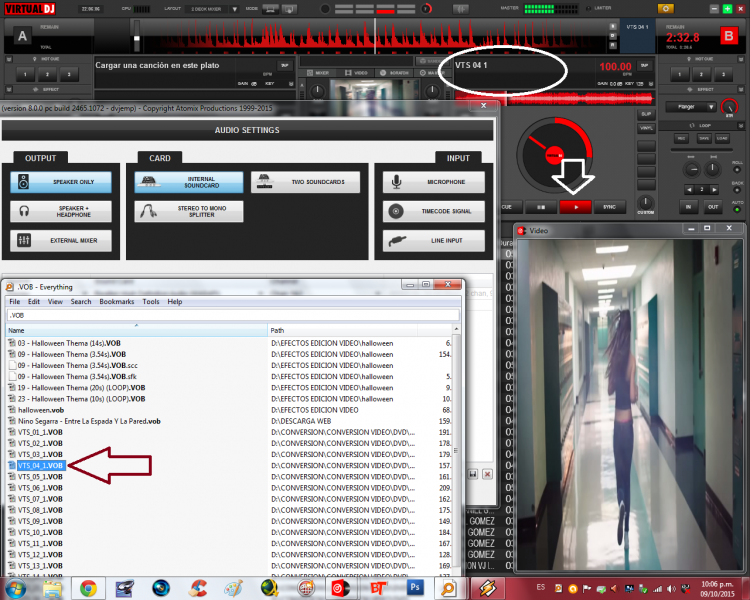Click the CUSTOM knob on deck B
The width and height of the screenshot is (750, 600).
pos(646,202)
